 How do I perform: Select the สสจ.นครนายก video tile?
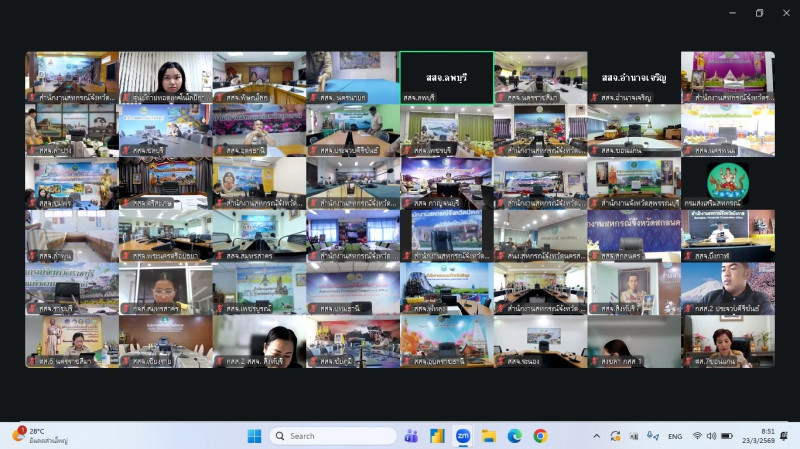click(x=352, y=77)
